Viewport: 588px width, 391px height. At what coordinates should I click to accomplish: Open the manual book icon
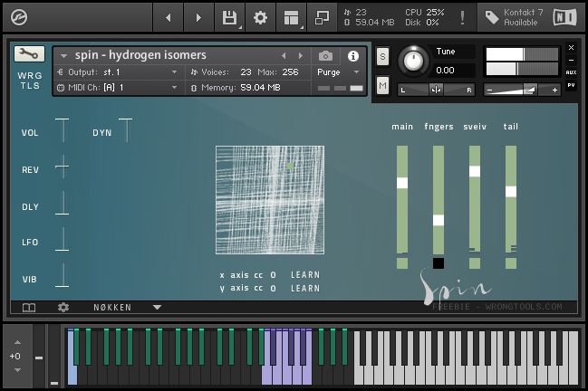click(x=29, y=308)
